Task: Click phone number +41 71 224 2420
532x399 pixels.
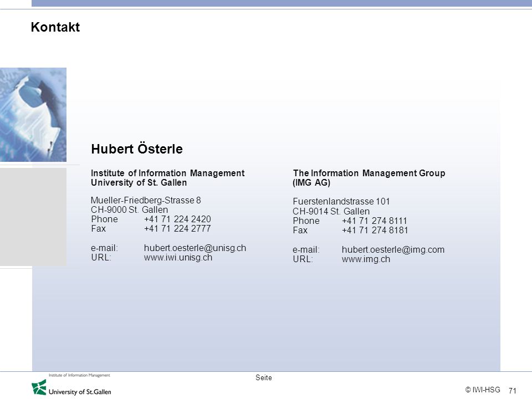Action: 177,219
